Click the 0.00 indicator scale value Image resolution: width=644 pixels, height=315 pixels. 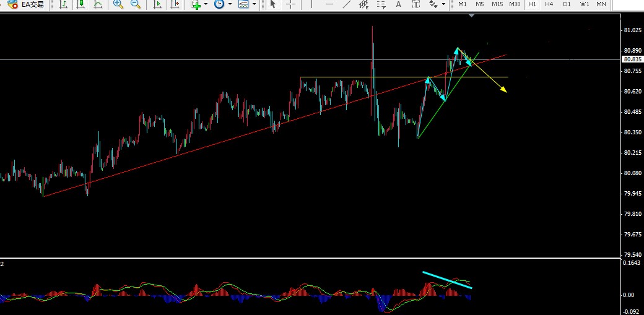point(629,295)
